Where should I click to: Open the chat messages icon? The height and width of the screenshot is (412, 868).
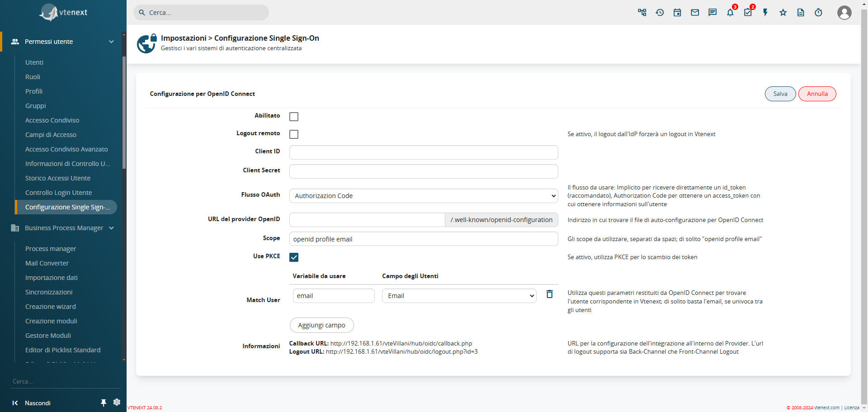tap(712, 13)
